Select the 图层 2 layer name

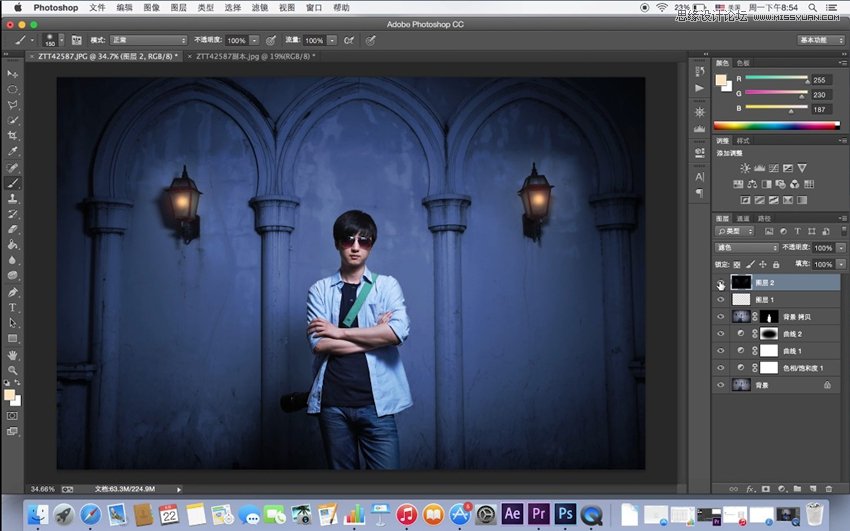pos(764,283)
